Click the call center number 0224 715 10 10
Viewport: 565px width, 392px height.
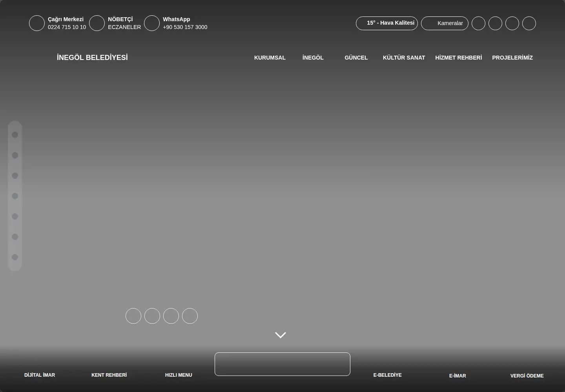point(67,27)
